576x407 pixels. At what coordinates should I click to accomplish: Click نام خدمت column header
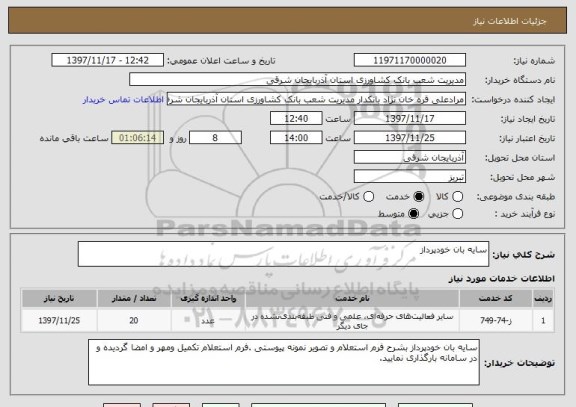point(352,299)
